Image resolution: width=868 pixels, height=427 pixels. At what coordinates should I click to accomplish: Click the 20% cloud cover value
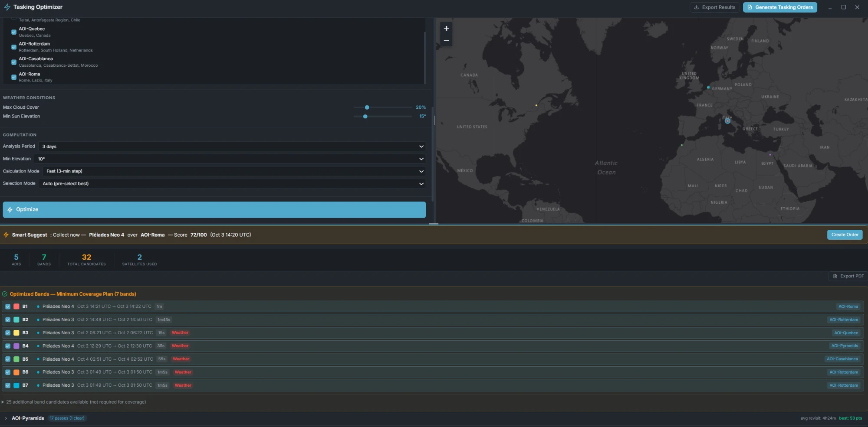click(421, 107)
